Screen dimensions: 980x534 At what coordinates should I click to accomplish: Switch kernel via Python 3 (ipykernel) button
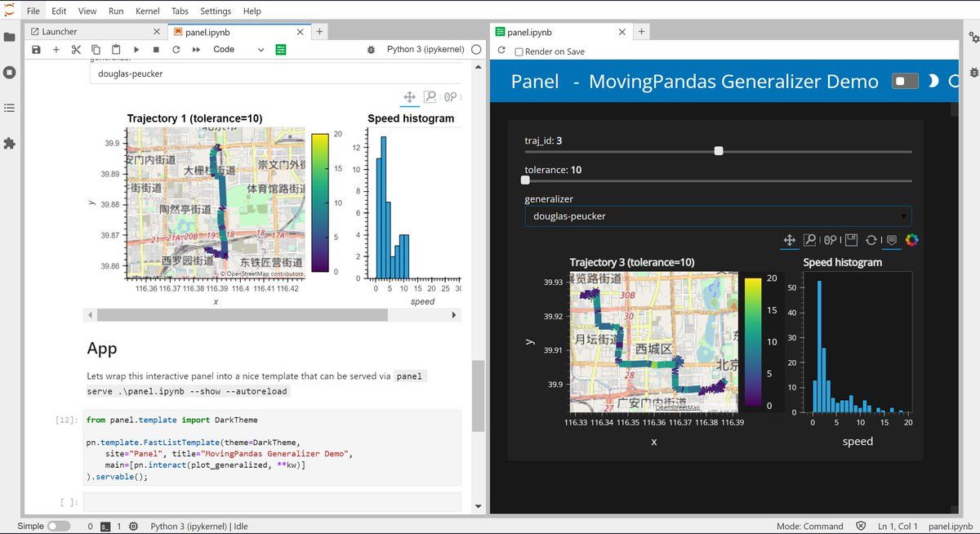[x=425, y=50]
